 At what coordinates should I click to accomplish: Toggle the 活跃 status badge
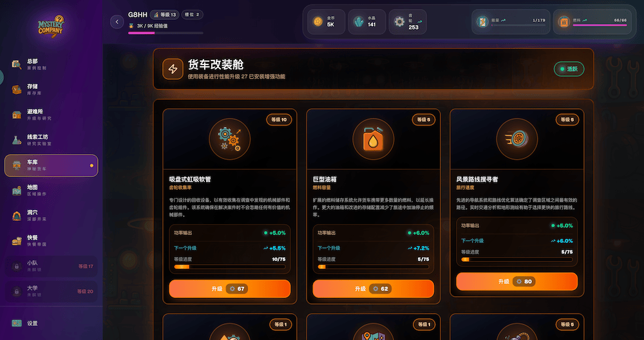569,69
